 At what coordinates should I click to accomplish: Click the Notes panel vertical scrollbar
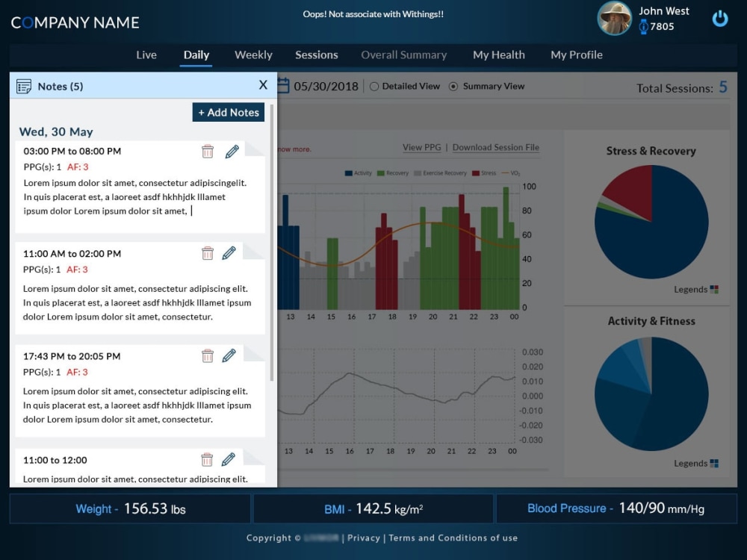coord(272,243)
